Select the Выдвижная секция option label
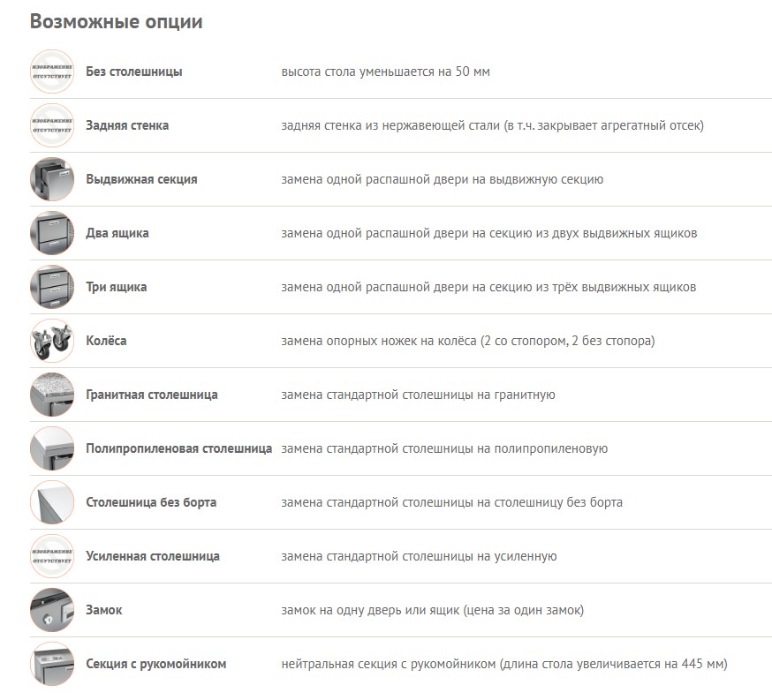 (141, 179)
